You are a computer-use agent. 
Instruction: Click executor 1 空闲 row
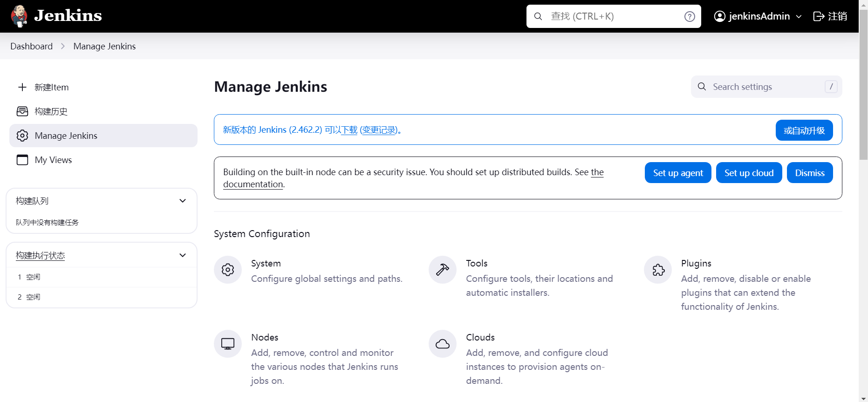click(x=102, y=277)
